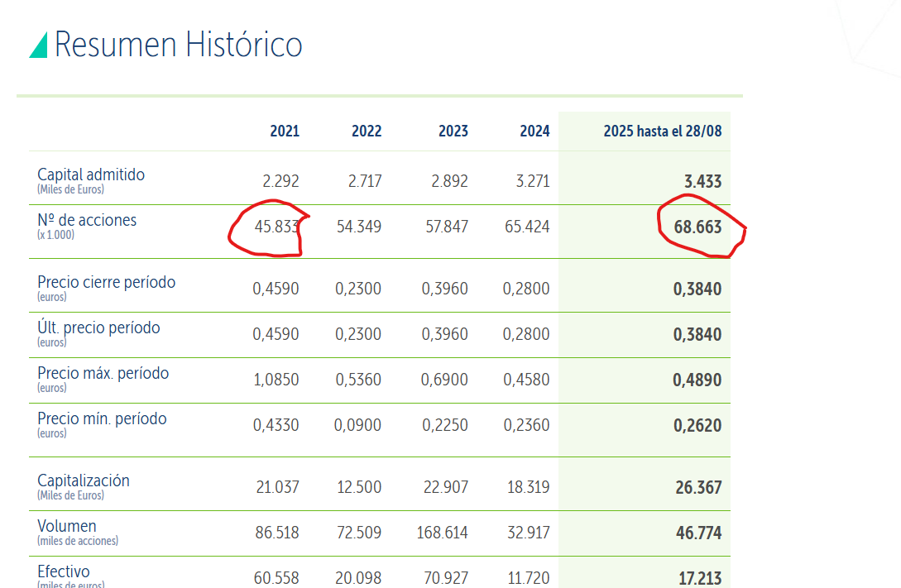Viewport: 901px width, 588px height.
Task: Select Precio cierre 2021 value 0,4590
Action: 276,289
